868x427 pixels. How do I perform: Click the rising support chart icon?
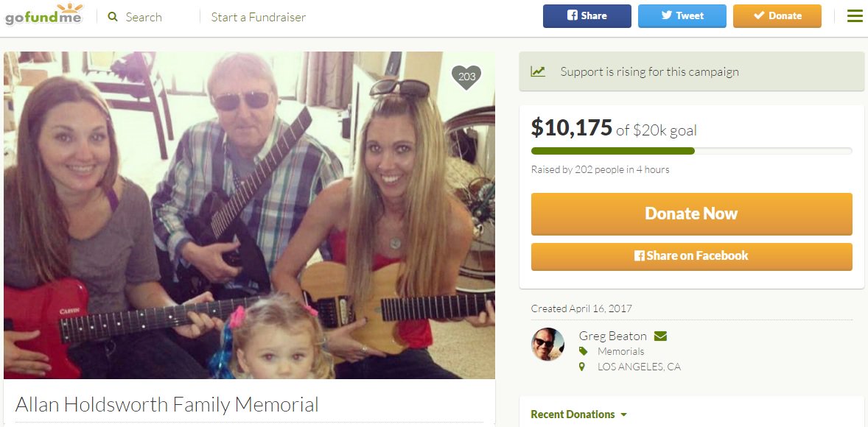pos(537,71)
